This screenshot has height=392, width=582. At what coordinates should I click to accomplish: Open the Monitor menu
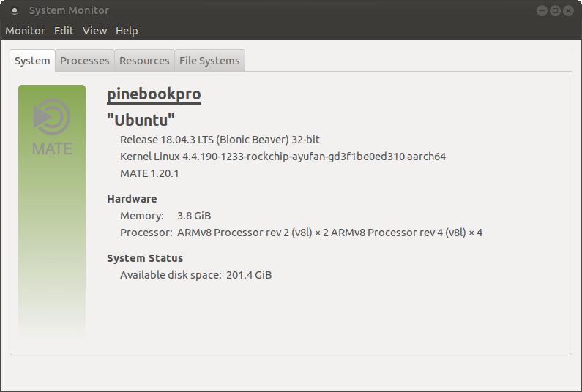pyautogui.click(x=25, y=31)
